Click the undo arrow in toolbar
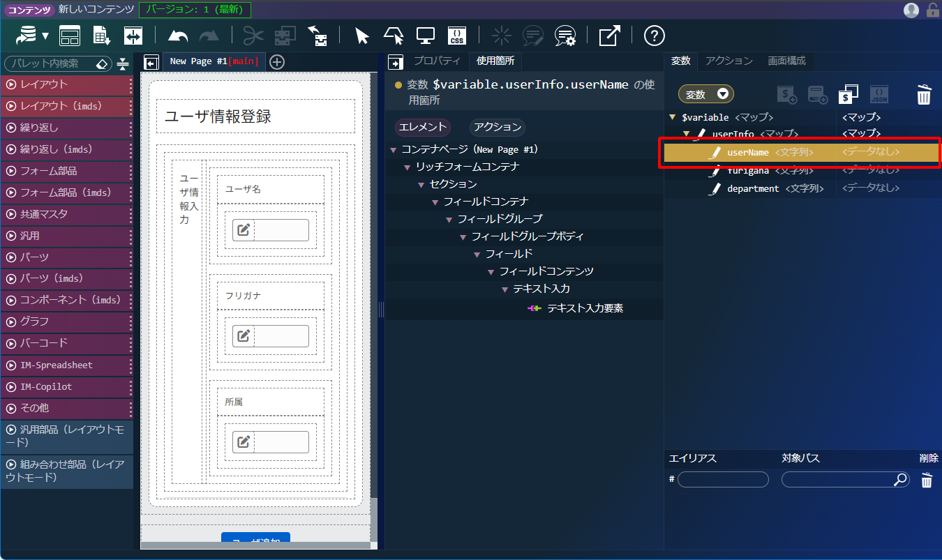 [x=179, y=36]
